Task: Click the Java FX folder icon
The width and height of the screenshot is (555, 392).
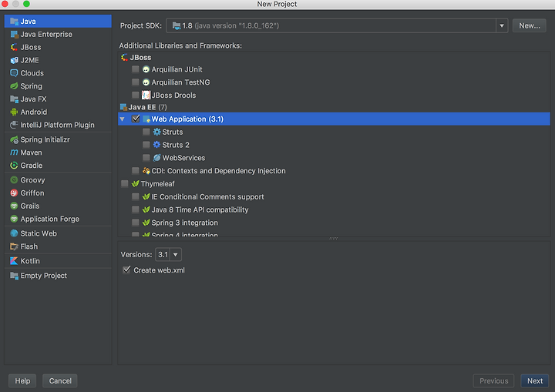Action: (x=14, y=99)
